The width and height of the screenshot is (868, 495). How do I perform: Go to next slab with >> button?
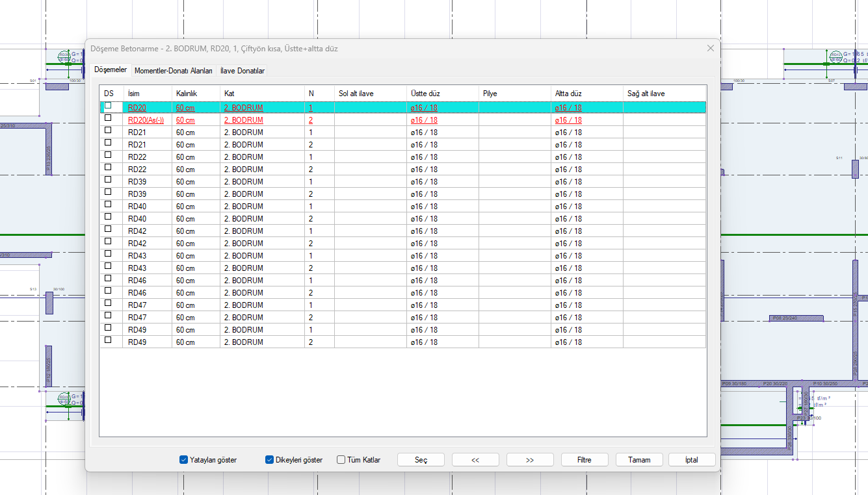click(x=529, y=460)
